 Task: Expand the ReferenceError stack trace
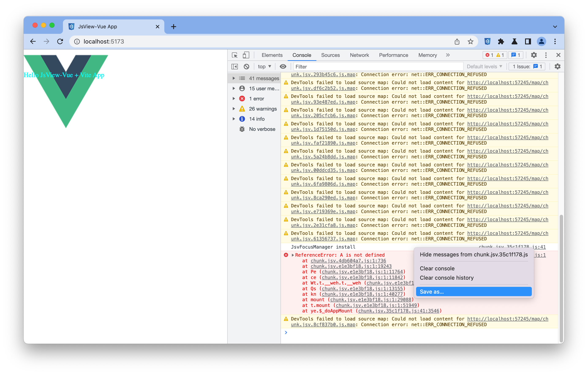(x=293, y=255)
